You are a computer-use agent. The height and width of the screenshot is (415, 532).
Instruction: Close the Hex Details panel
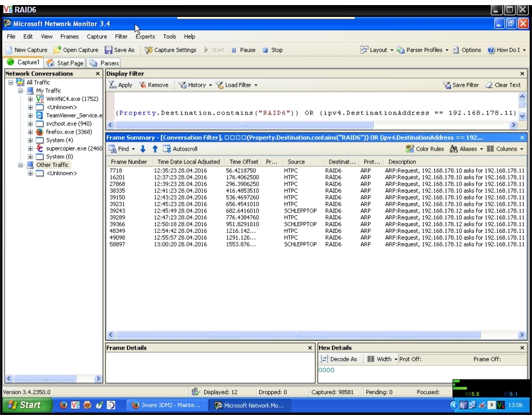[x=522, y=348]
